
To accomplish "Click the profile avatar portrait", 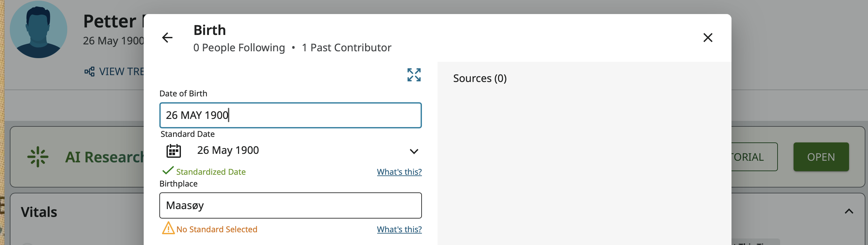I will click(39, 29).
